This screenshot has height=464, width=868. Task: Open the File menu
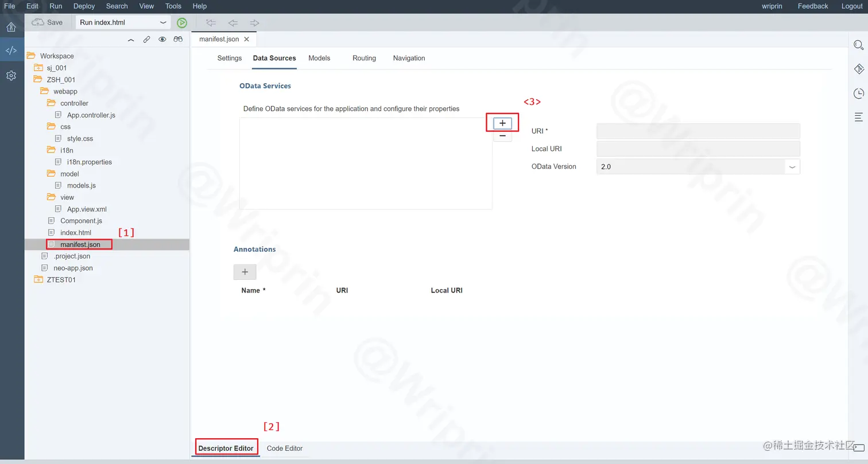[10, 6]
